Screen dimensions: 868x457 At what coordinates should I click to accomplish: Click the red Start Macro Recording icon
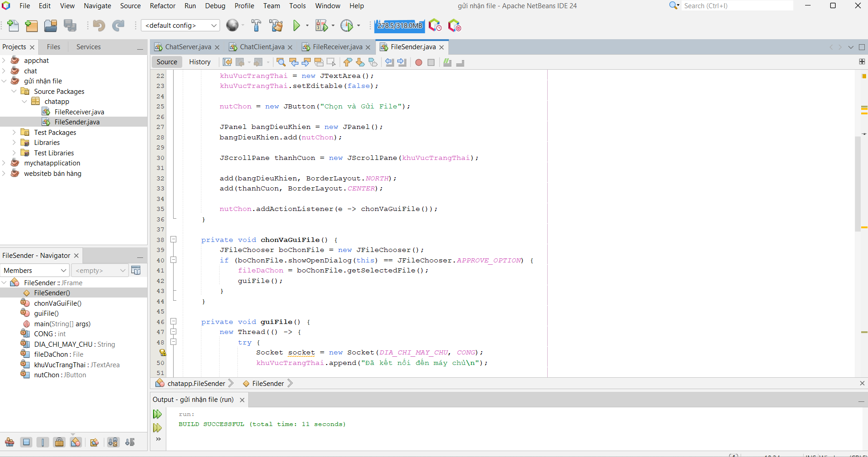pyautogui.click(x=418, y=62)
